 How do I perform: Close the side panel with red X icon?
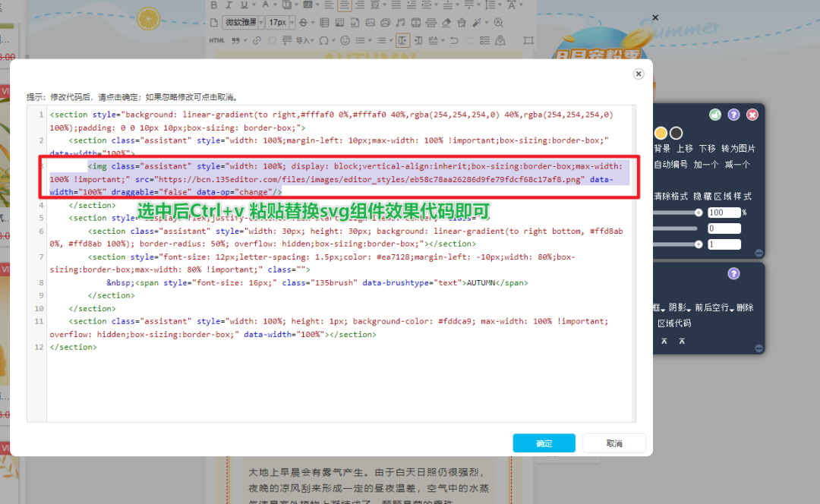(752, 115)
